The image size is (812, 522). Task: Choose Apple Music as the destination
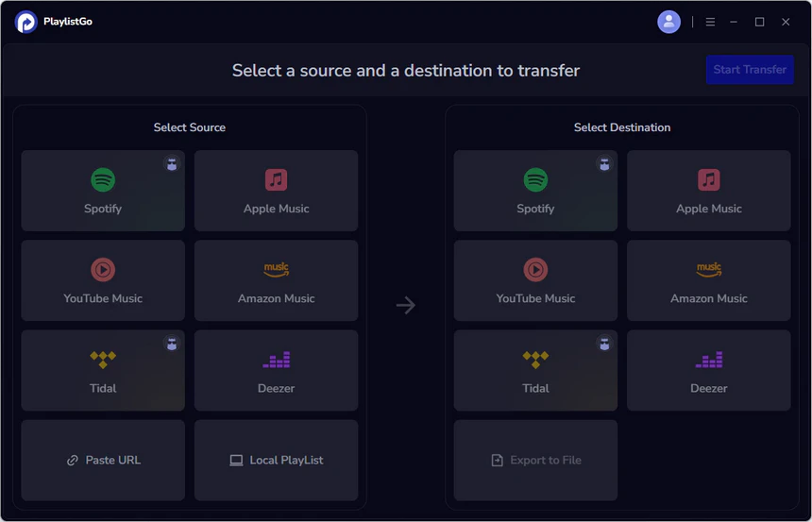click(709, 191)
